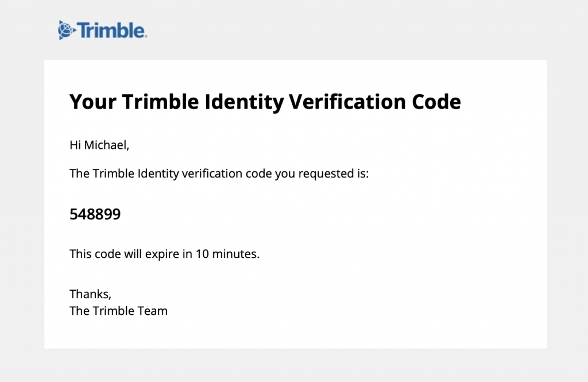Click 'The Trimble Team' signature text
Screen dimensions: 588x382
pyautogui.click(x=118, y=311)
